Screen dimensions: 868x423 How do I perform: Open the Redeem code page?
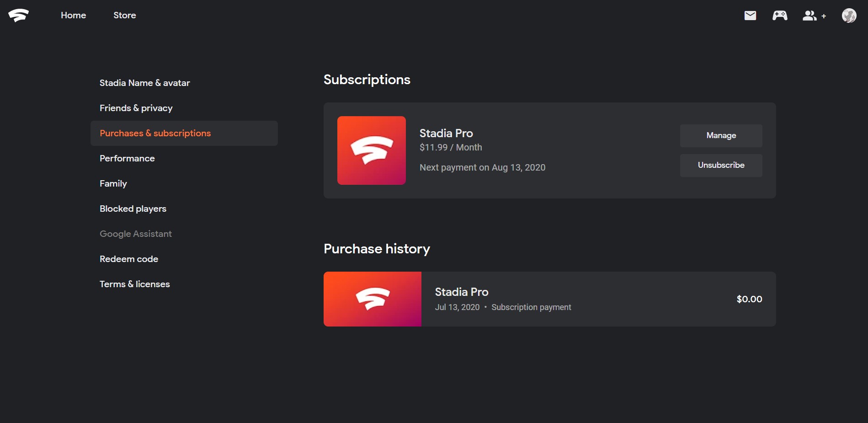coord(128,259)
